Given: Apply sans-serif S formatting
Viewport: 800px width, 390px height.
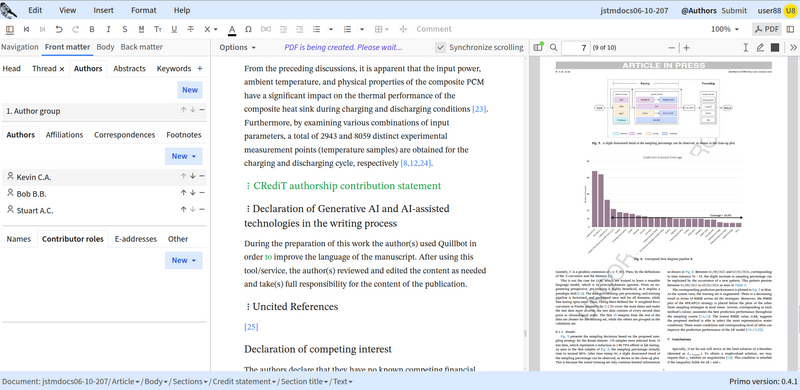Looking at the screenshot, I should point(124,29).
